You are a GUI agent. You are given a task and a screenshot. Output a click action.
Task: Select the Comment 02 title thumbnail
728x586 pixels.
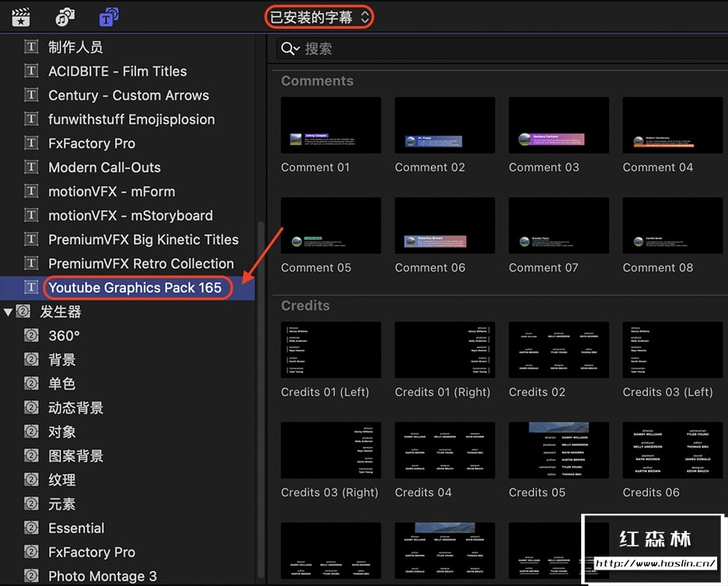click(444, 125)
